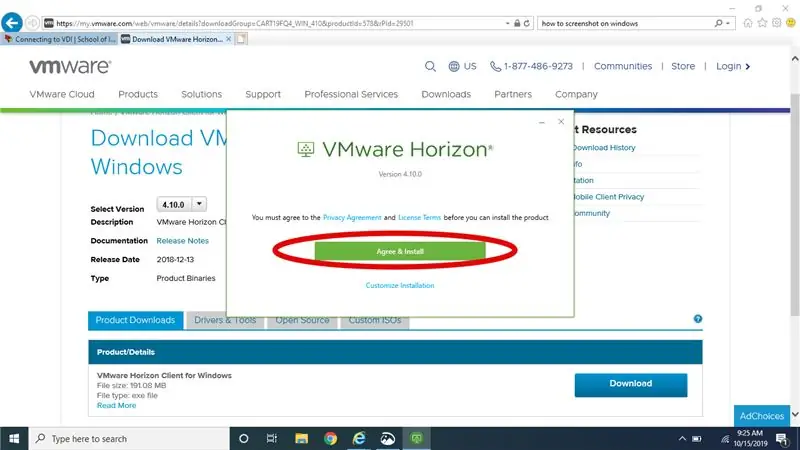800x450 pixels.
Task: Click the browser back arrow button
Action: point(12,23)
